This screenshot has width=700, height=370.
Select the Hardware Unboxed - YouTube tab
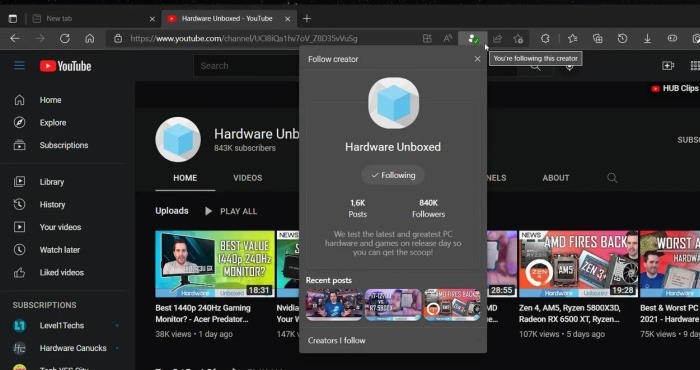tap(229, 19)
